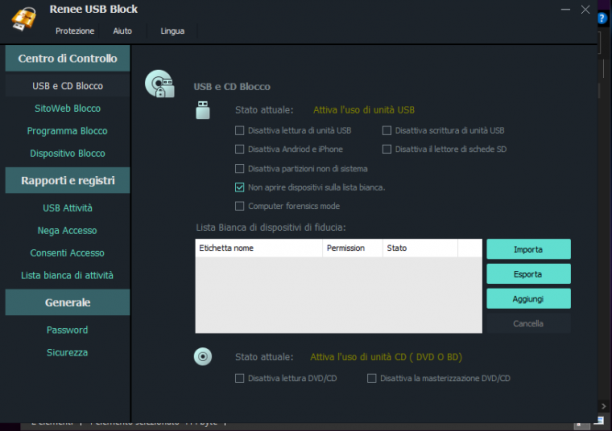
Task: Open the Aiuto menu
Action: coord(123,31)
